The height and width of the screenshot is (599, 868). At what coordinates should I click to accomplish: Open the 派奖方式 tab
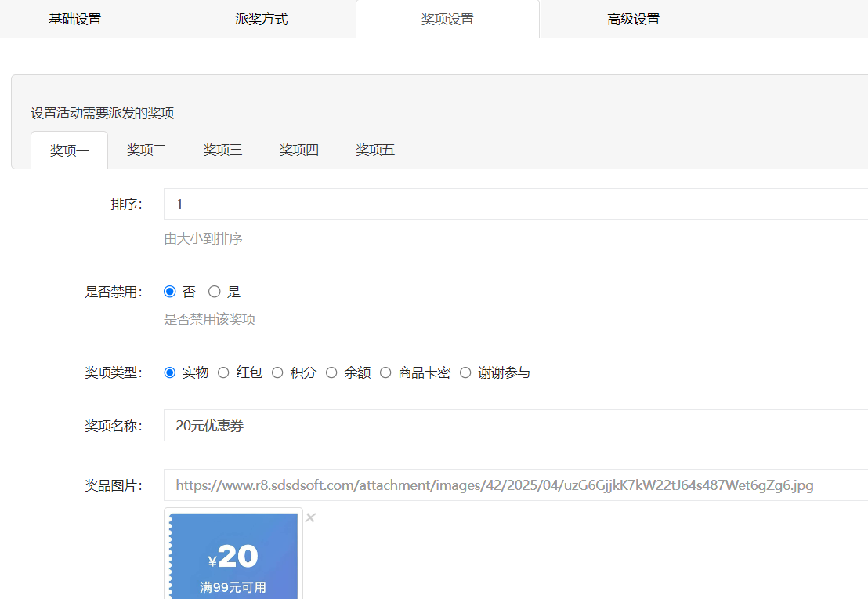pos(262,19)
